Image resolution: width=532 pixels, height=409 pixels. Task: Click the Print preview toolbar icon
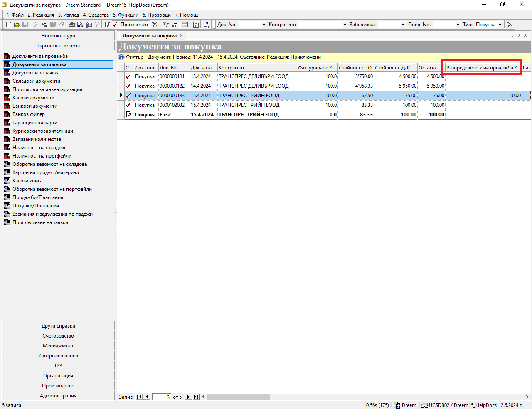pos(80,25)
